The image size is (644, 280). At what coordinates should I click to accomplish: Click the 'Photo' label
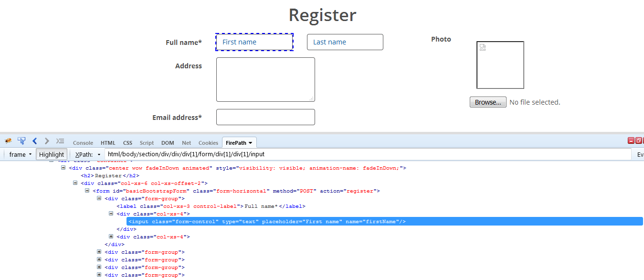(x=441, y=39)
